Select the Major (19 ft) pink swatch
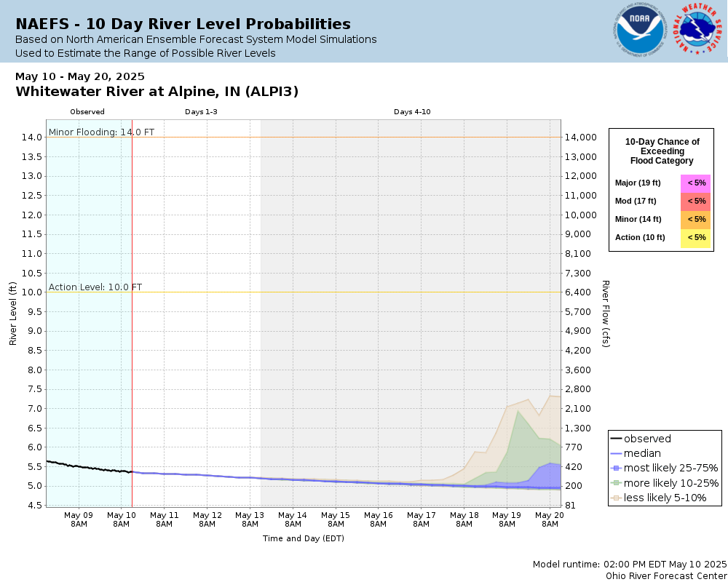This screenshot has width=728, height=582. (695, 183)
